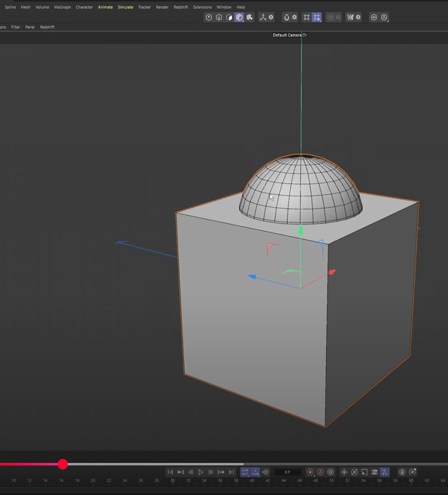Select the Polygons mode icon
The height and width of the screenshot is (495, 448).
click(x=229, y=17)
